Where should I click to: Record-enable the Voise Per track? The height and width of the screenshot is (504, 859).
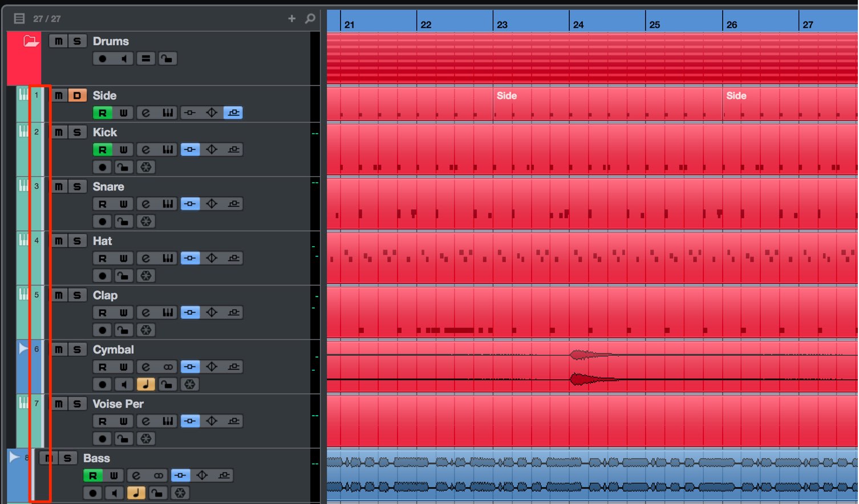pos(103,439)
